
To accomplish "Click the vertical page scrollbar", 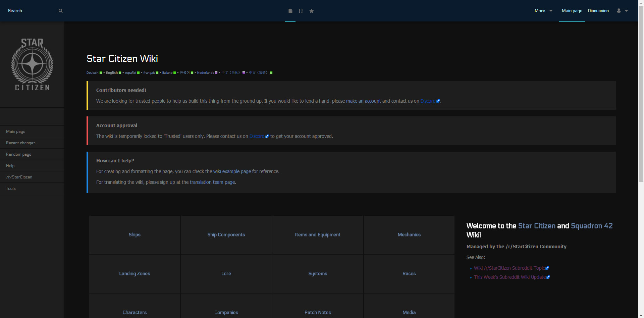I will [641, 94].
